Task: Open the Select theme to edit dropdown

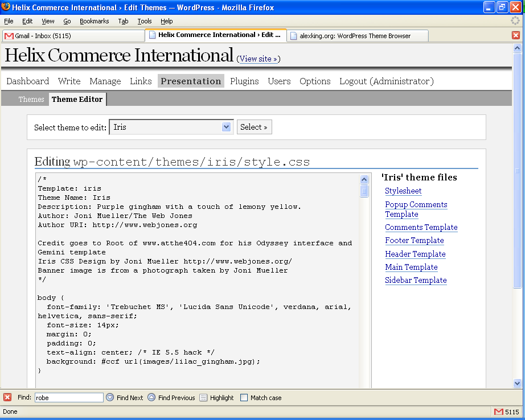Action: point(171,127)
